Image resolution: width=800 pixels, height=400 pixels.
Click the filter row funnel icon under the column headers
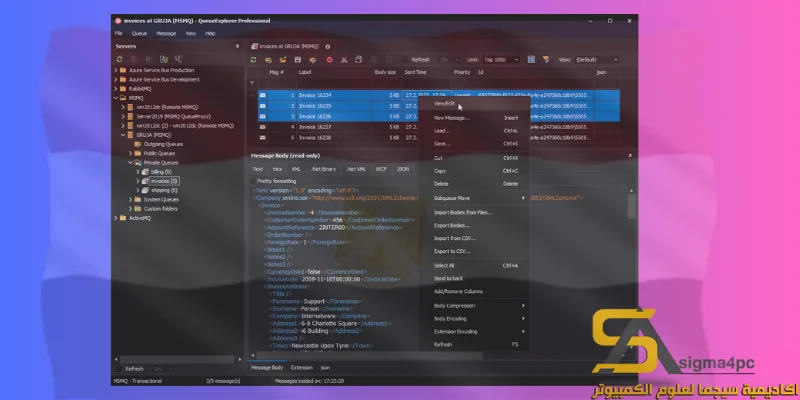pyautogui.click(x=252, y=83)
